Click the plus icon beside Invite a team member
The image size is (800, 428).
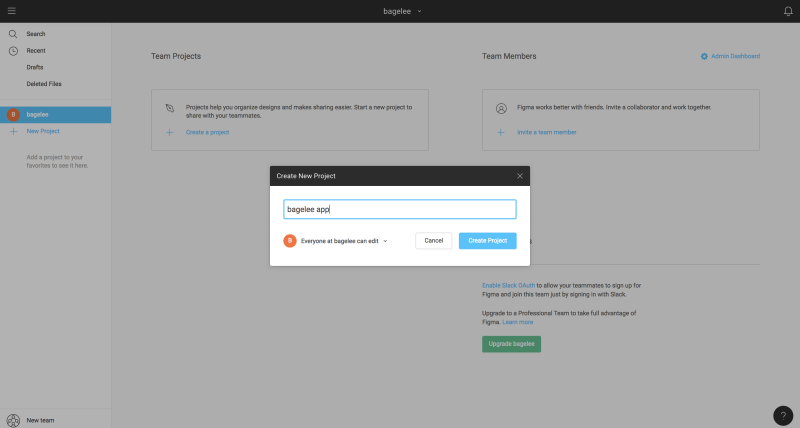click(x=501, y=133)
